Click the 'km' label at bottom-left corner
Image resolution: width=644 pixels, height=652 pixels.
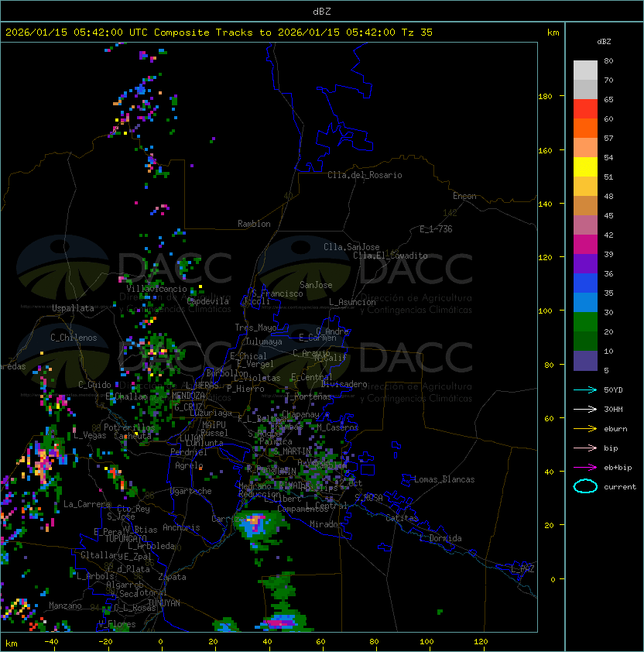(x=12, y=643)
